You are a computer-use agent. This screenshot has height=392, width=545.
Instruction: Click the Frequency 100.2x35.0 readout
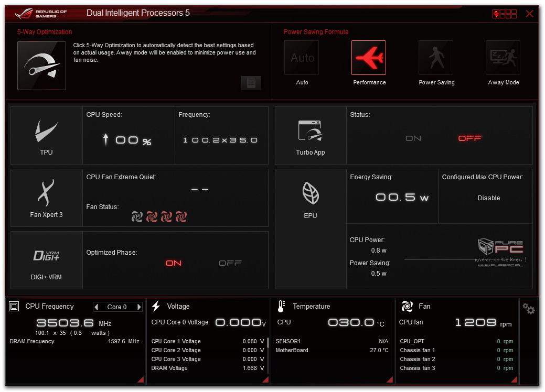[220, 140]
